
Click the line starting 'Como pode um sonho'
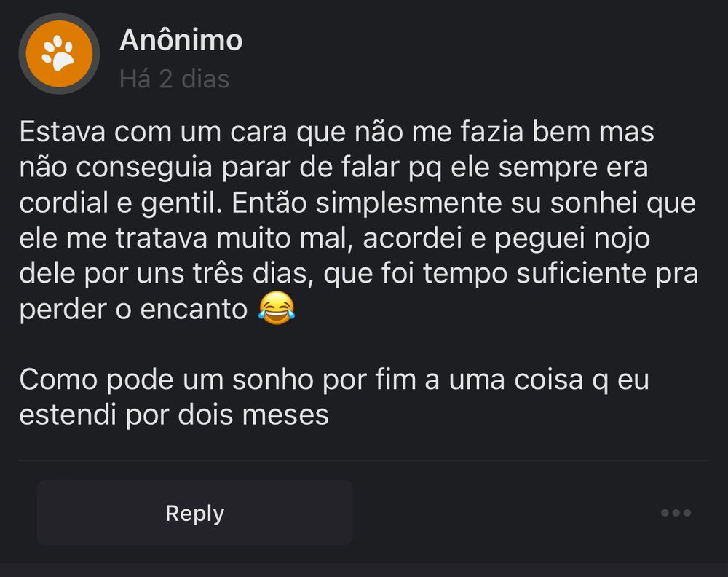[333, 380]
